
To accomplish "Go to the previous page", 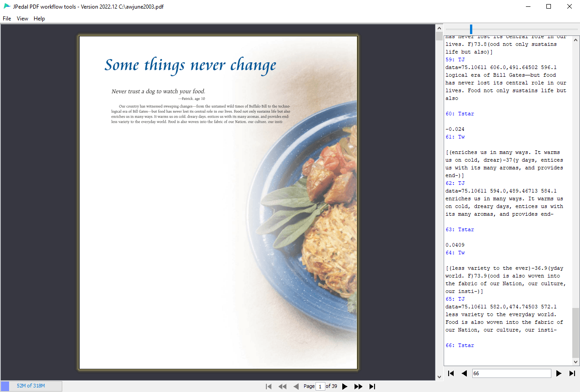I will click(x=296, y=386).
